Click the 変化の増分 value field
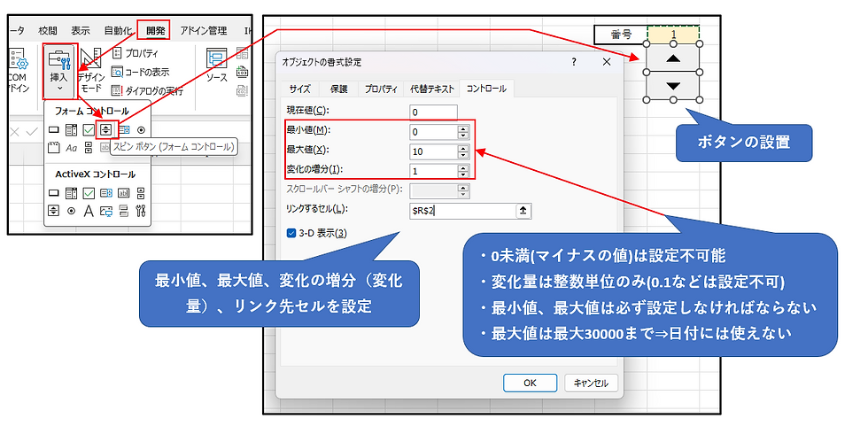This screenshot has height=426, width=868. [433, 171]
